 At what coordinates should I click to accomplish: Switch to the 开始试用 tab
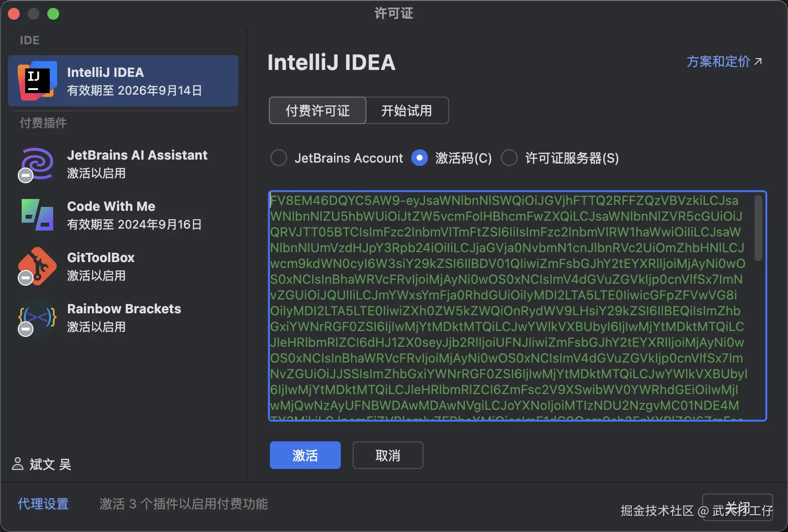point(407,110)
